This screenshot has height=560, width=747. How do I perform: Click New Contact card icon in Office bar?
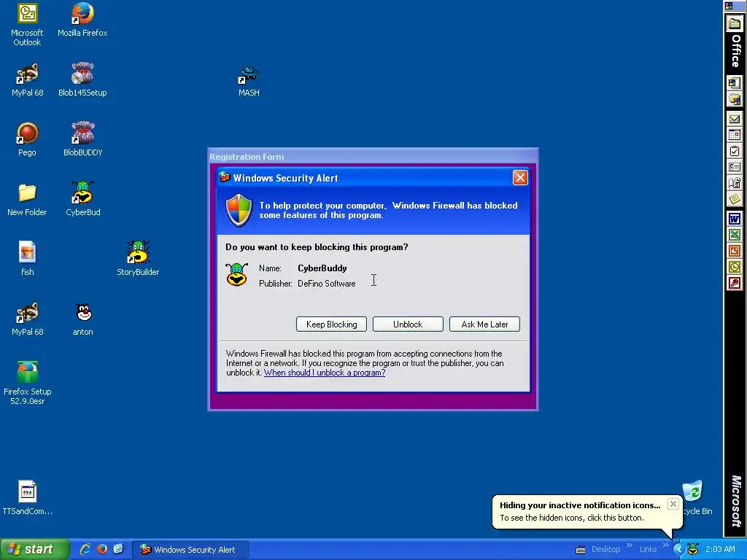[734, 167]
